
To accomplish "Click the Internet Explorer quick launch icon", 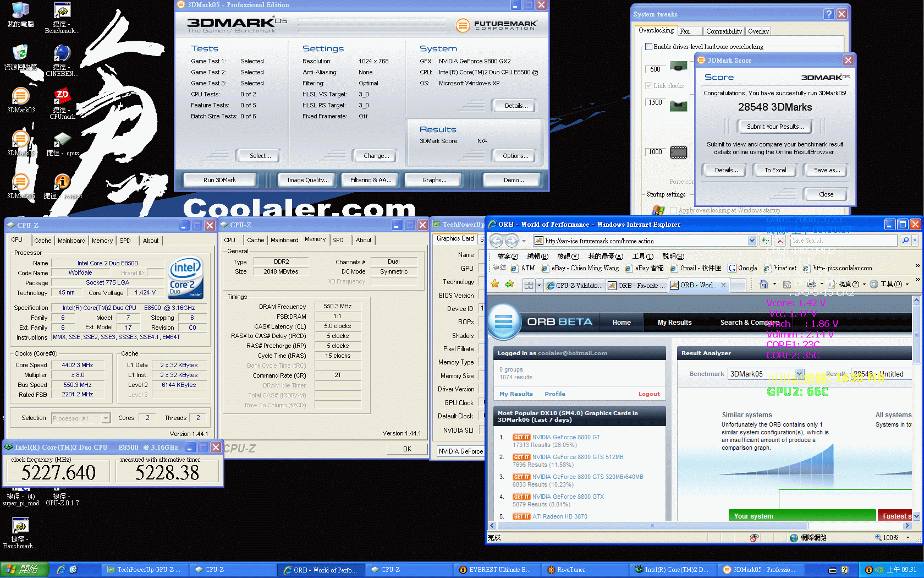I will 61,570.
